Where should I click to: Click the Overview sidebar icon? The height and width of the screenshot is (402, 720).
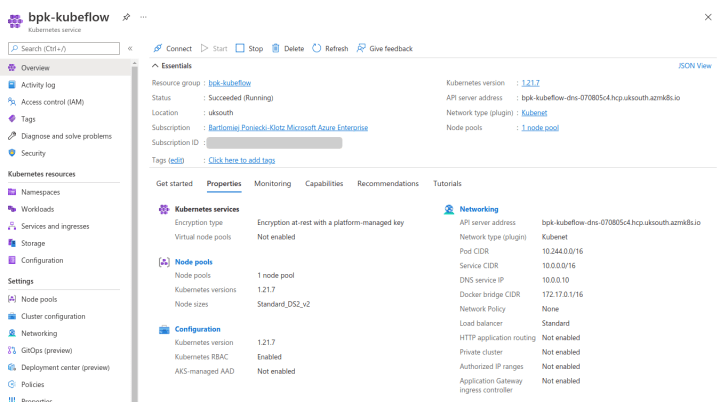12,68
